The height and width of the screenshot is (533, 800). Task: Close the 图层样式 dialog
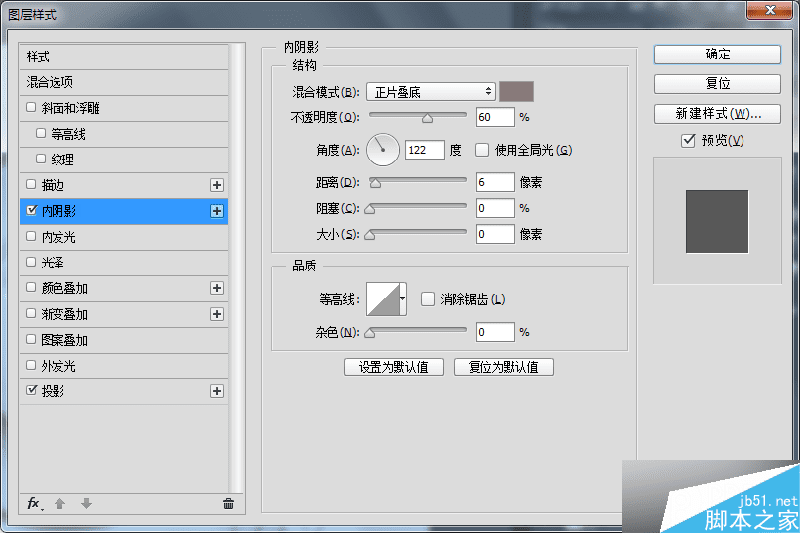[770, 10]
